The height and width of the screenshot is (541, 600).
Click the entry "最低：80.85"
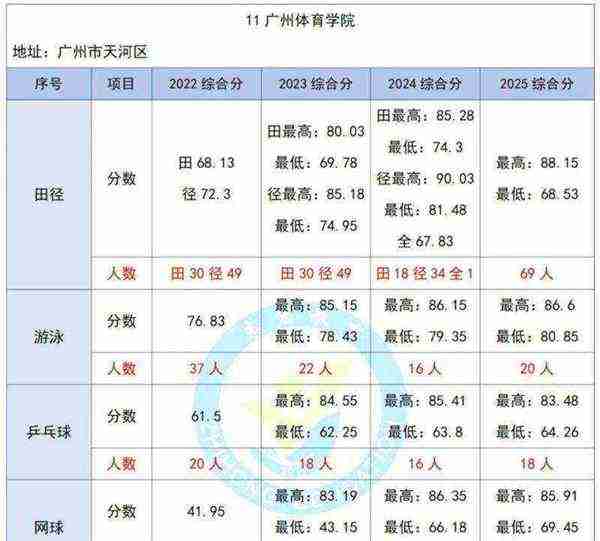(537, 336)
